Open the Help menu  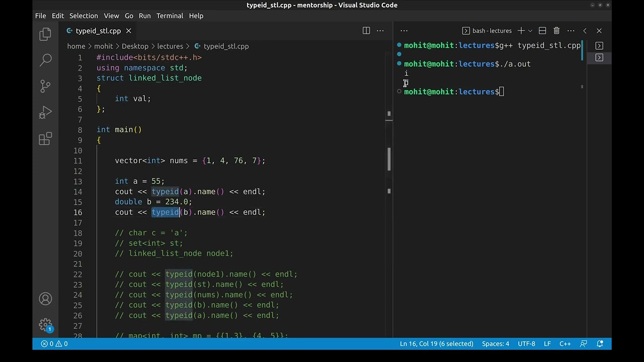[x=196, y=16]
